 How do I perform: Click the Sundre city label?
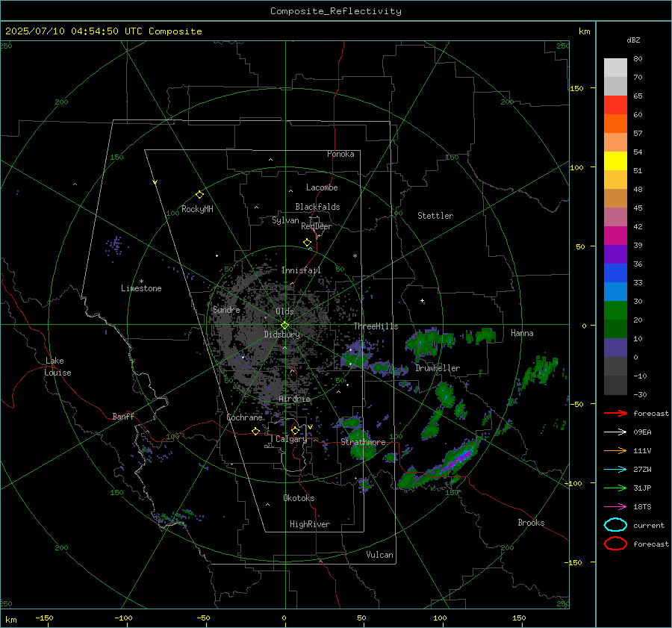[x=226, y=309]
